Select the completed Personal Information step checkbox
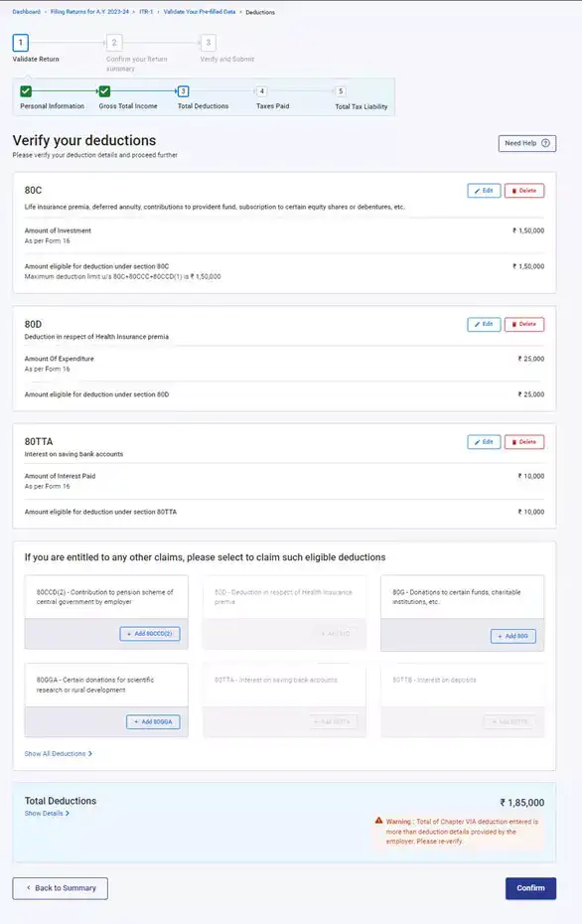This screenshot has width=582, height=924. (26, 91)
